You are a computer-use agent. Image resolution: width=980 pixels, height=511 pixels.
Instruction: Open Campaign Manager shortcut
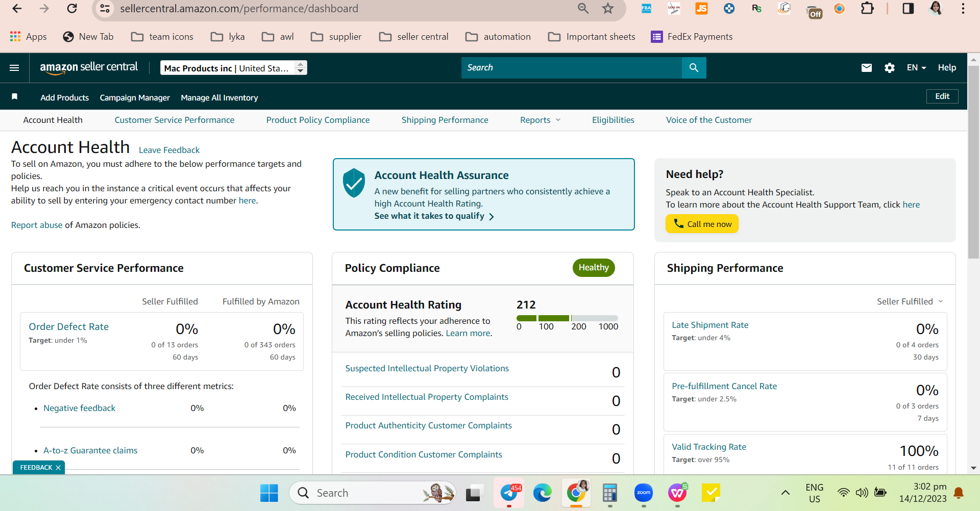tap(135, 97)
